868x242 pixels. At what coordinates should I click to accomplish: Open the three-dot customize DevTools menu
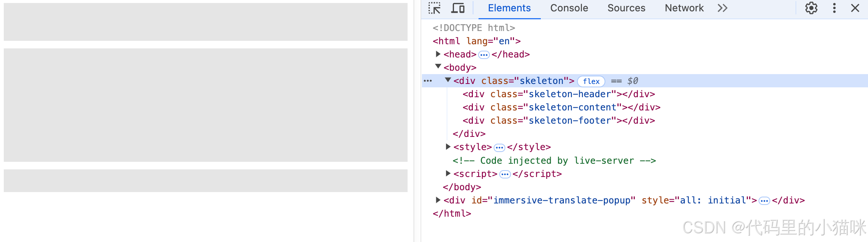(x=834, y=8)
